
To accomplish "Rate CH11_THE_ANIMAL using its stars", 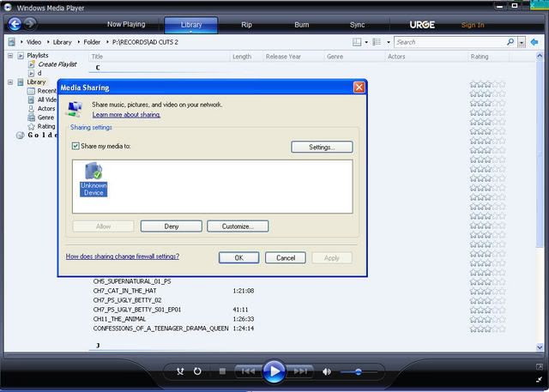I will (488, 319).
